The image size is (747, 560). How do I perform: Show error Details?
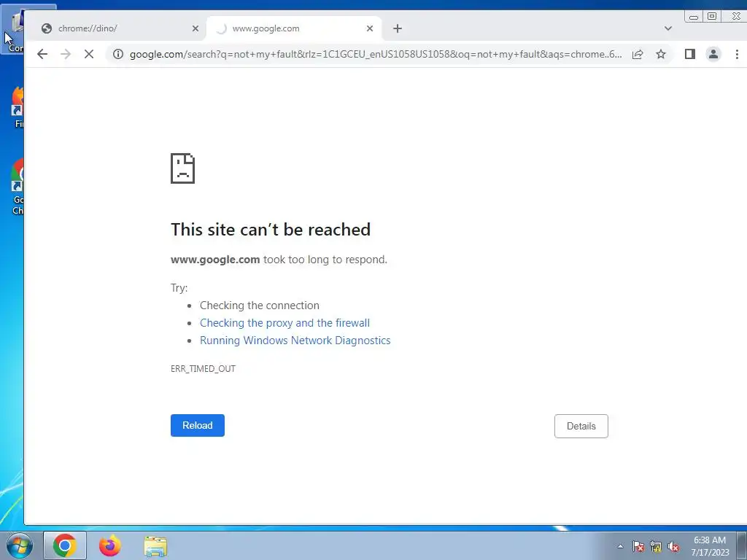581,426
